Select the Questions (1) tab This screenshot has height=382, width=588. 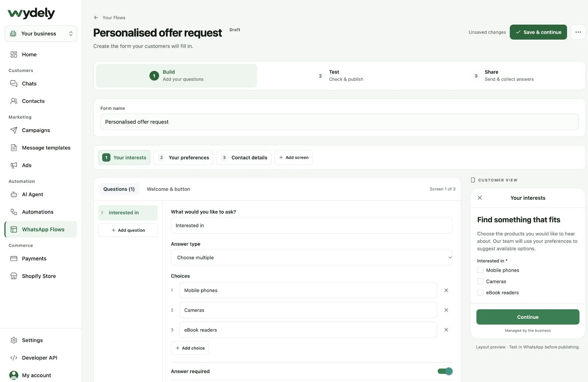click(x=119, y=189)
